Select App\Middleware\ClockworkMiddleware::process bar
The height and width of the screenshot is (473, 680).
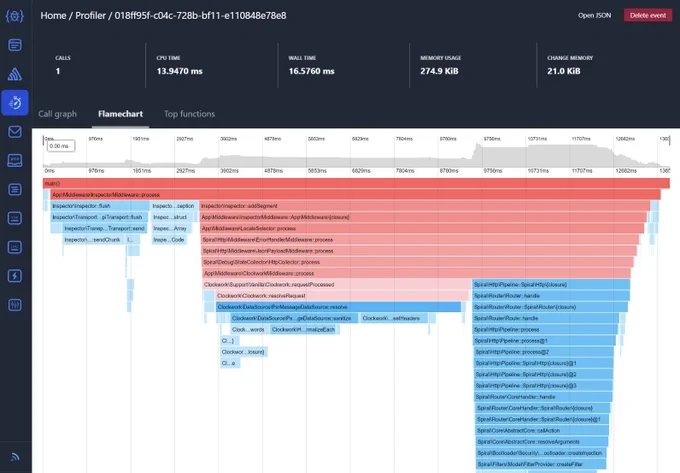[417, 274]
